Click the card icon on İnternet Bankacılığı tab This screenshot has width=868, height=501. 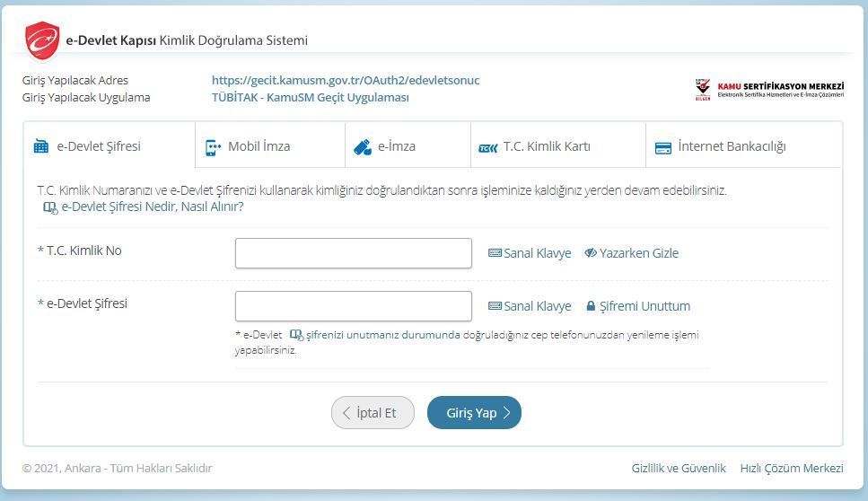663,148
